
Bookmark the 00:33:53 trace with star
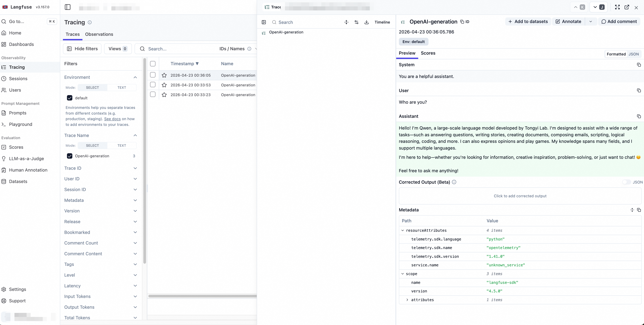point(164,85)
